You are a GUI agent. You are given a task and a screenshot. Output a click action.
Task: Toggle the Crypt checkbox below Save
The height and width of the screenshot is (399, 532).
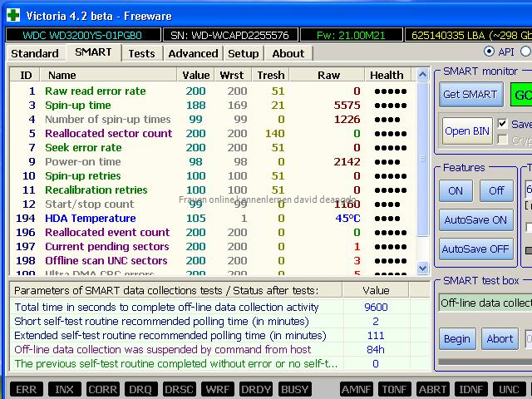(502, 140)
